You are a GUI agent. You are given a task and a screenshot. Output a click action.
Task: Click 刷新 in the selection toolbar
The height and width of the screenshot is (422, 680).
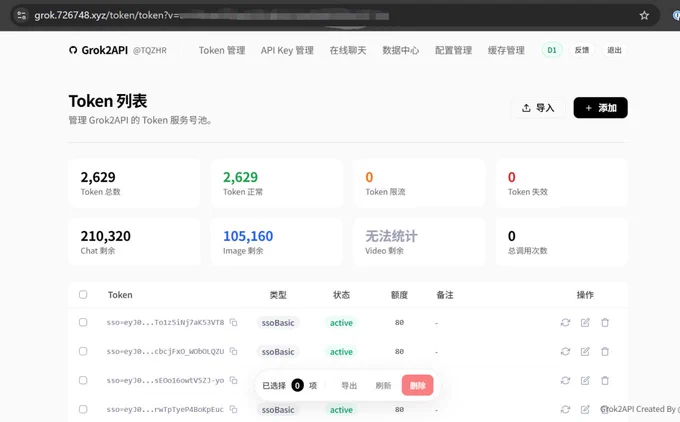point(383,386)
